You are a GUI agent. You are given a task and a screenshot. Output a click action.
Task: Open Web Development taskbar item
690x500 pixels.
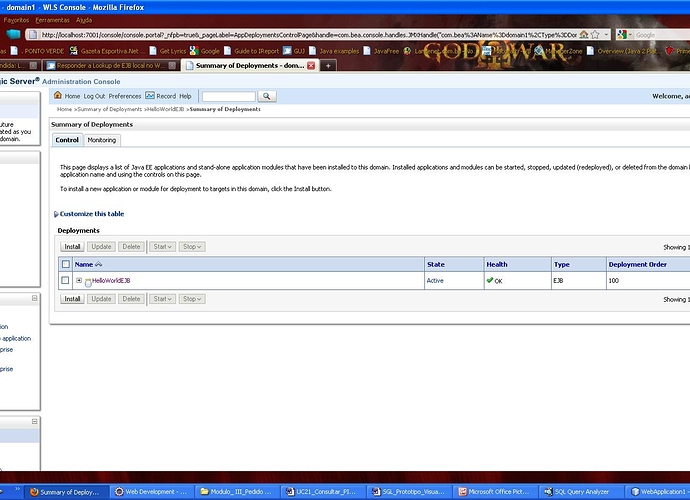click(151, 492)
